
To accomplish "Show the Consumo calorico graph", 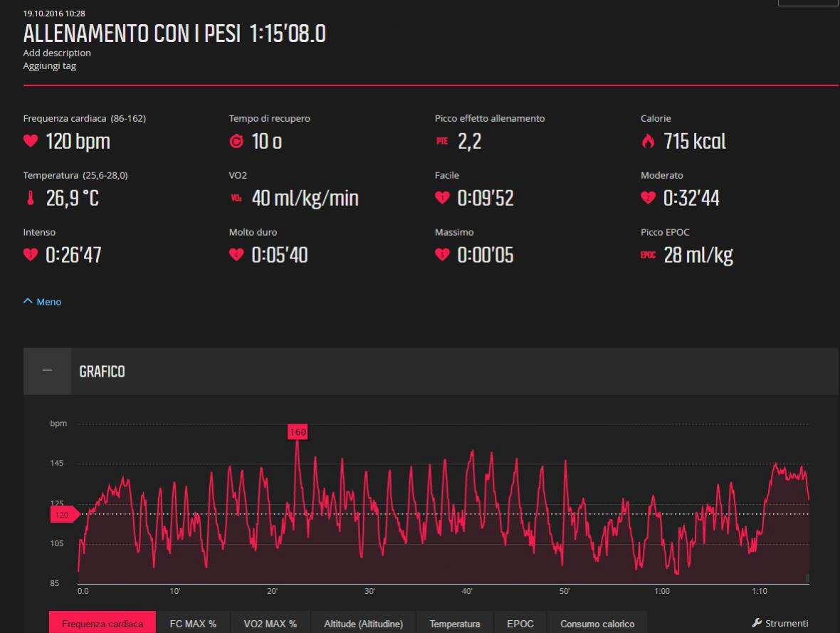I will pyautogui.click(x=597, y=624).
